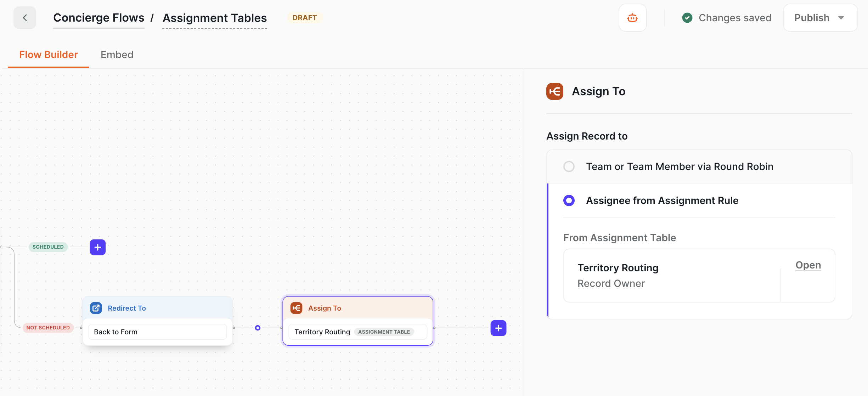Open the Territory Routing assignment table link
The height and width of the screenshot is (396, 868).
pyautogui.click(x=808, y=265)
